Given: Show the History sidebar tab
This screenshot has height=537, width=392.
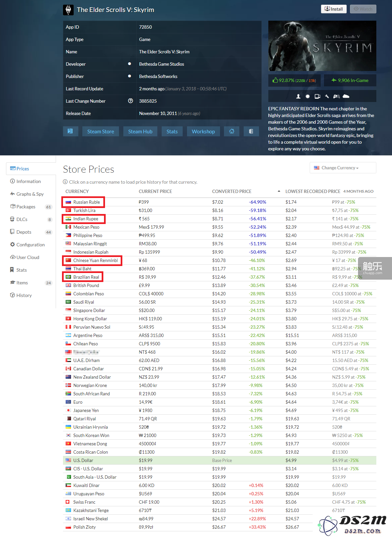Looking at the screenshot, I should (x=31, y=295).
